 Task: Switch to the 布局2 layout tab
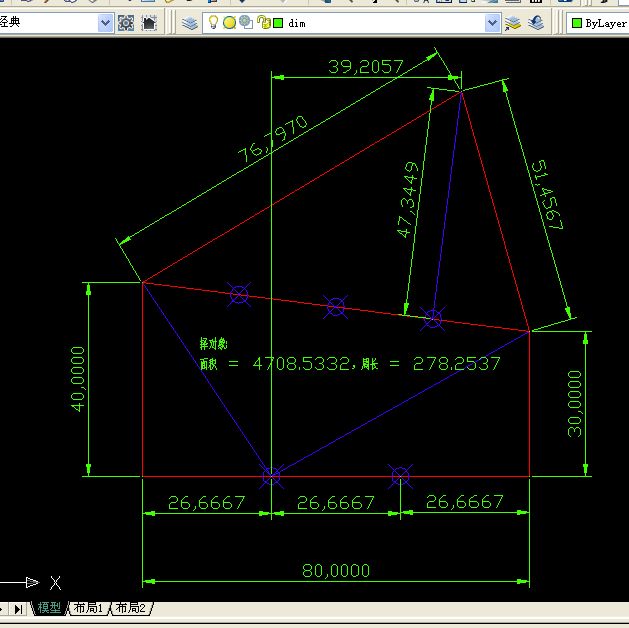[131, 608]
